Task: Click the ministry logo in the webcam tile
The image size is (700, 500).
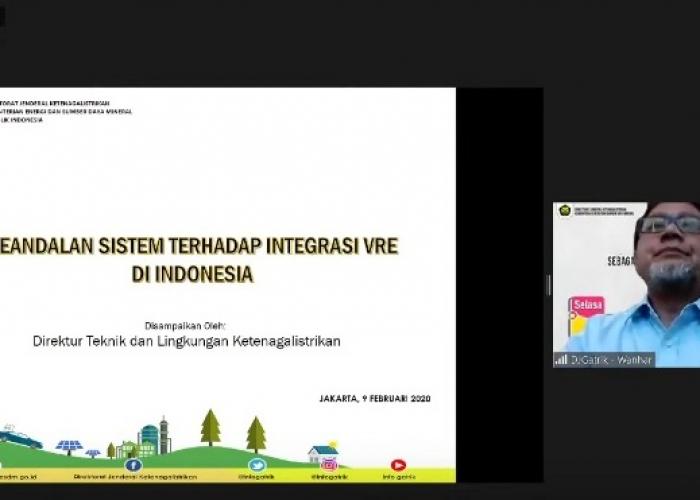Action: click(x=565, y=211)
